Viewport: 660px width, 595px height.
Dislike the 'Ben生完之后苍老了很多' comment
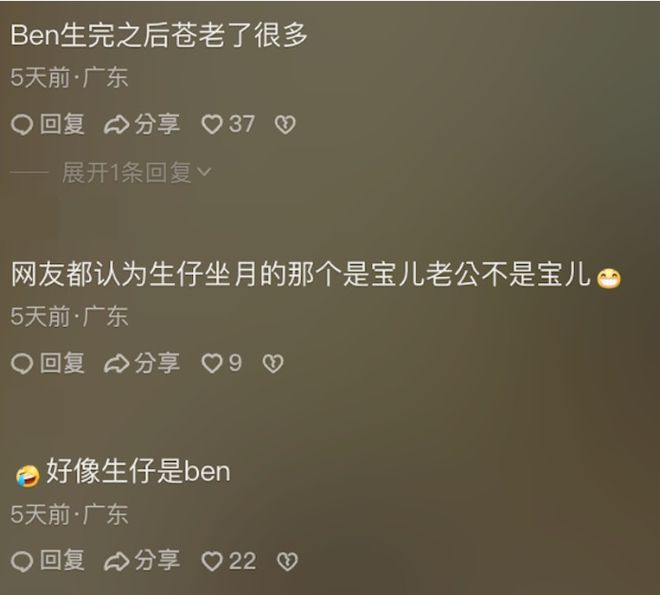tap(285, 125)
